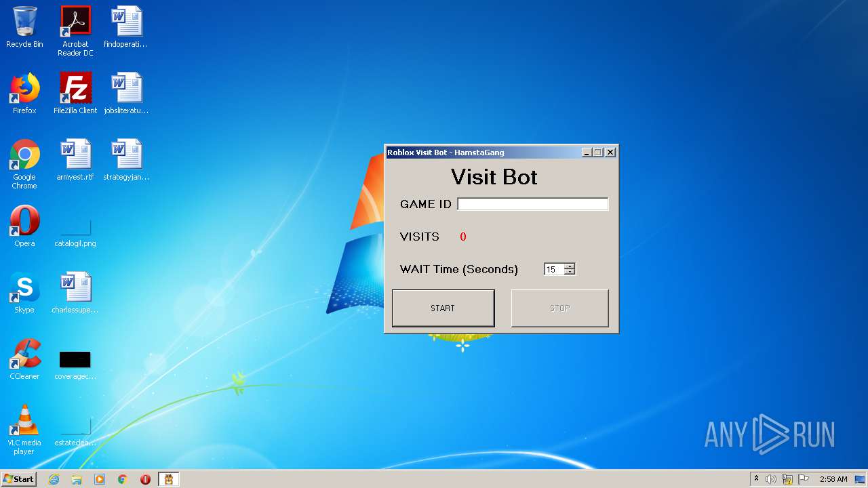This screenshot has width=868, height=488.
Task: Select the charlessupe... Word document
Action: pos(75,293)
